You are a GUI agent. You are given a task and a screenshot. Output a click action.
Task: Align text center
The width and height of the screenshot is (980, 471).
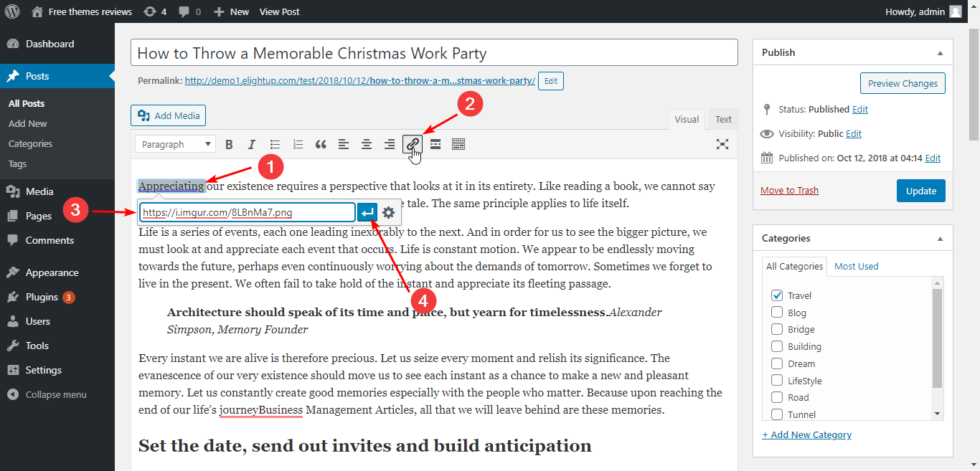point(367,144)
